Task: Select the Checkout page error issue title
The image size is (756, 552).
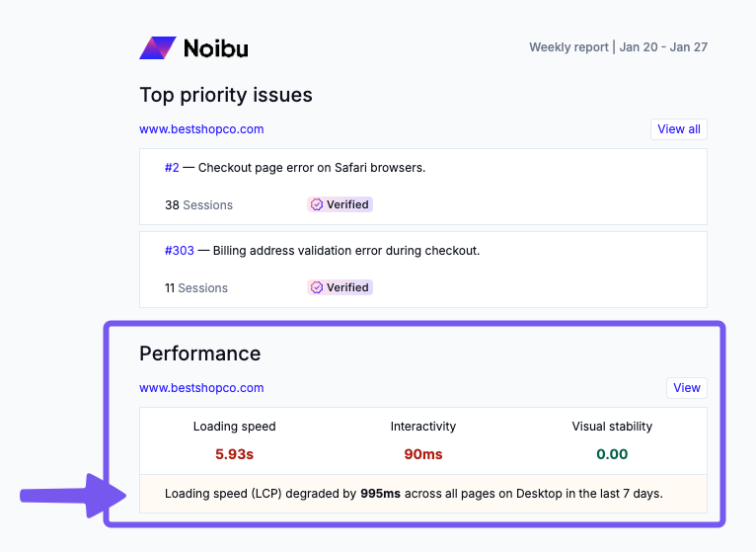Action: [x=312, y=168]
